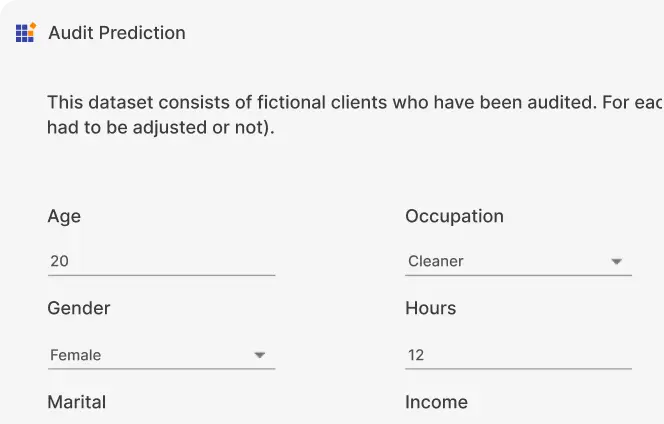Click the 'had to be adjusted' text line

[x=161, y=127]
